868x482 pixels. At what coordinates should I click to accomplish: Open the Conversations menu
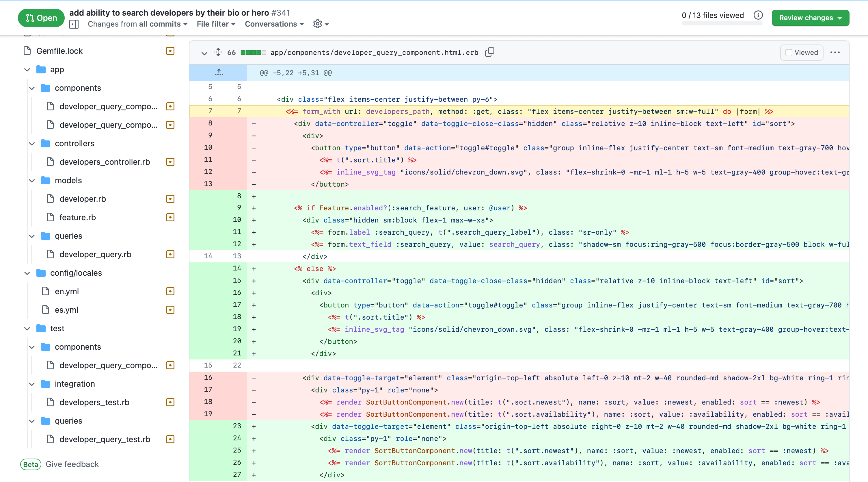pos(274,24)
